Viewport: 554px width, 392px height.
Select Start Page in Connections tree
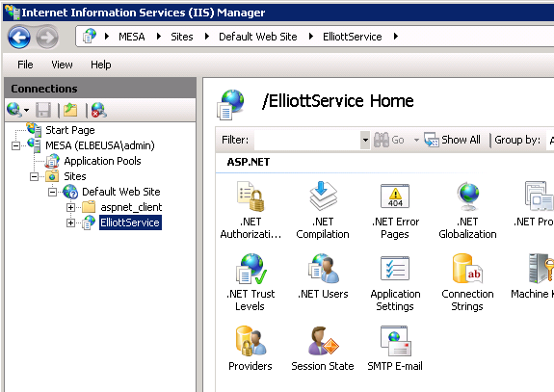[70, 130]
